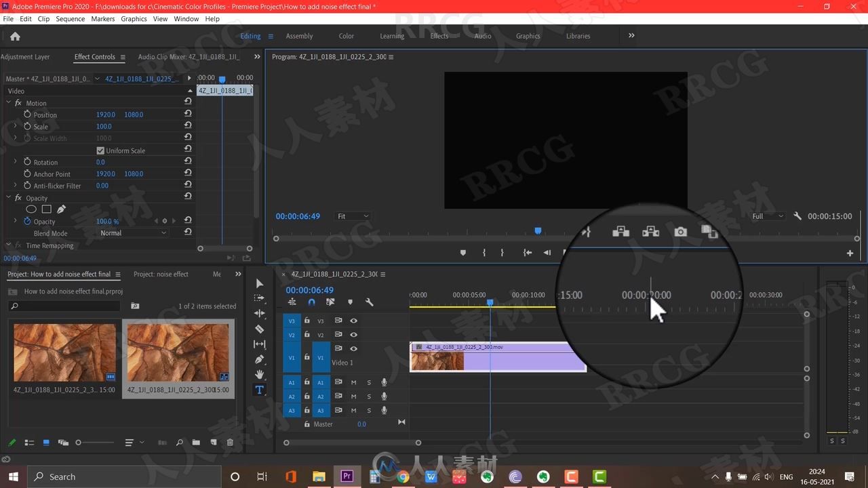The height and width of the screenshot is (488, 868).
Task: Click the Clear trash icon in Project panel
Action: [x=230, y=443]
